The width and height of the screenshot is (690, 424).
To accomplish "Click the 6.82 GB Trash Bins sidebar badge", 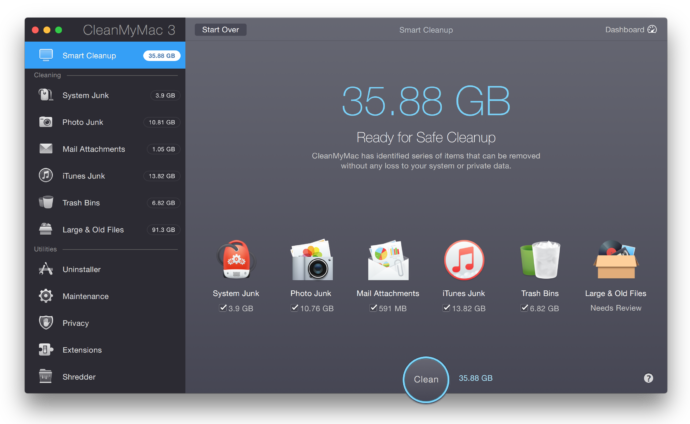I will click(163, 202).
